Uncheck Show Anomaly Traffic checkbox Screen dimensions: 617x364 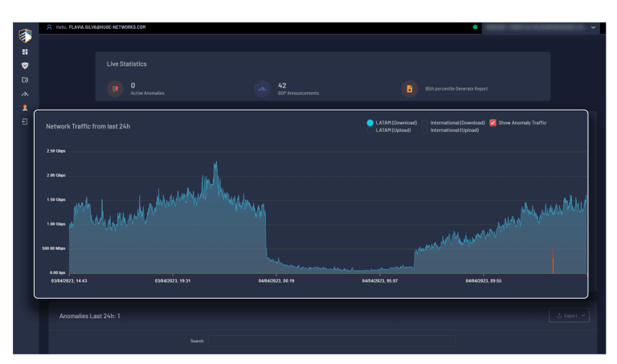click(x=492, y=123)
